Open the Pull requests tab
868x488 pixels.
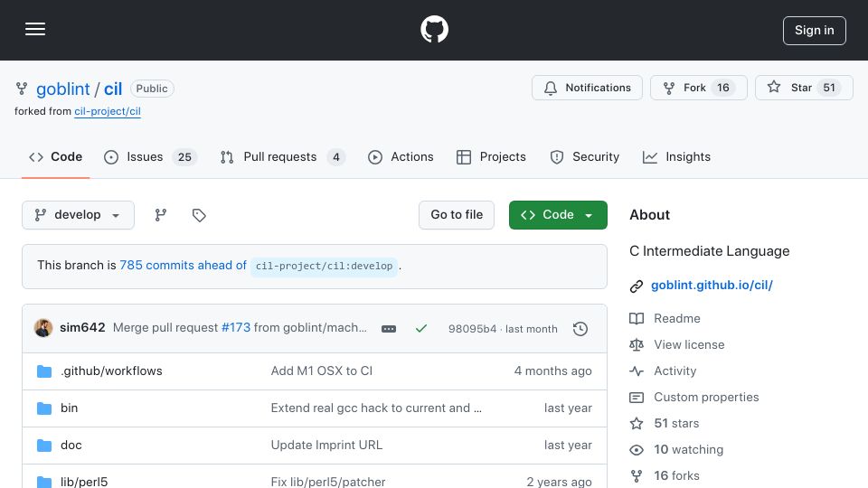tap(282, 157)
